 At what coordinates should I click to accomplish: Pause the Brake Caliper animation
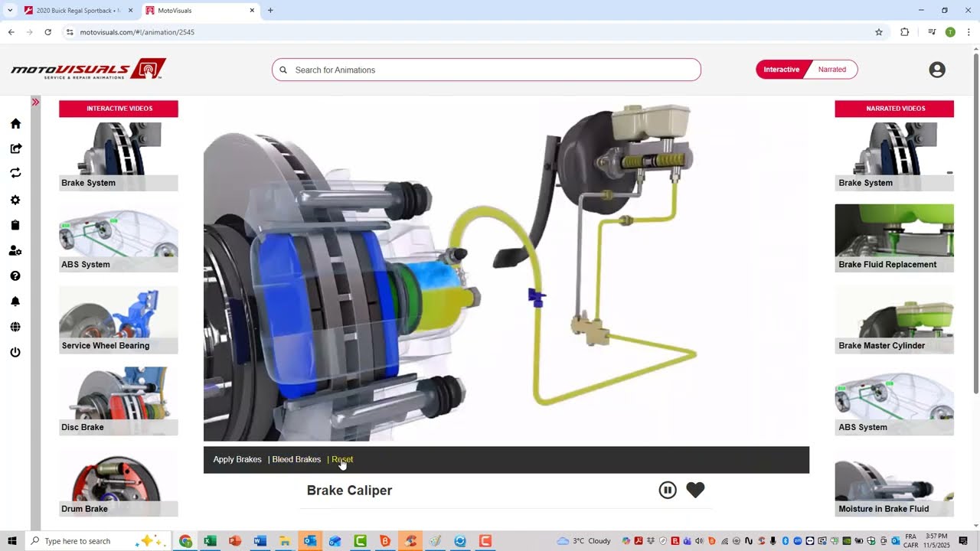(x=668, y=490)
